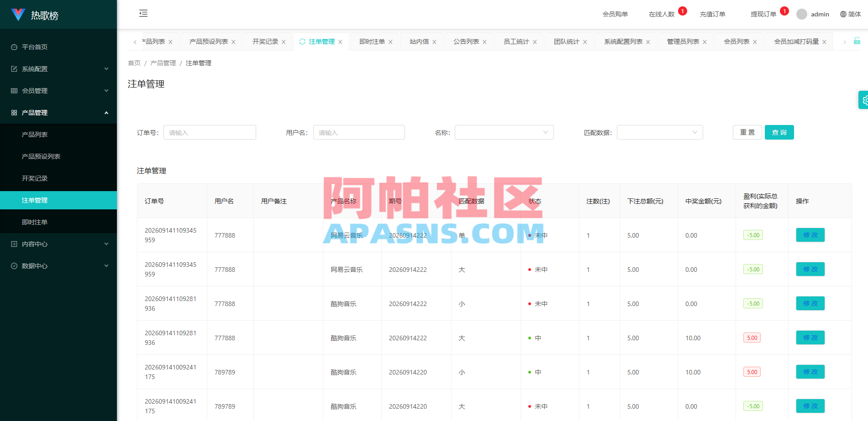The width and height of the screenshot is (868, 421).
Task: Go to 平台首页 in sidebar
Action: (x=58, y=47)
